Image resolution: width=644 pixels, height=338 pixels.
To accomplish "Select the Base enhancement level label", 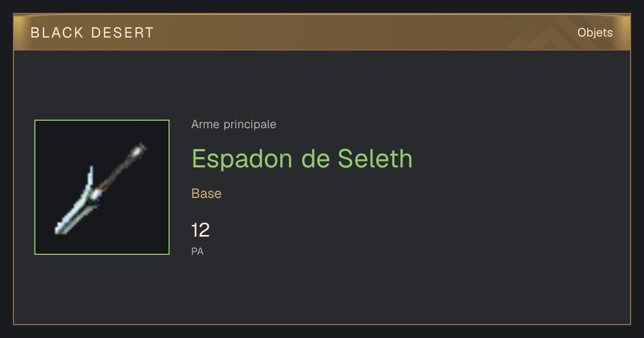I will point(207,194).
